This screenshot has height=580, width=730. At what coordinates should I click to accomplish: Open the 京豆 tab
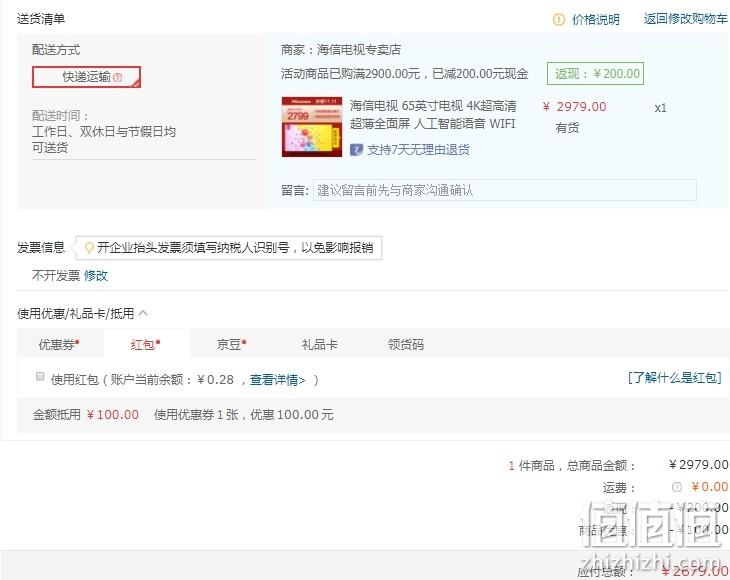[x=231, y=344]
